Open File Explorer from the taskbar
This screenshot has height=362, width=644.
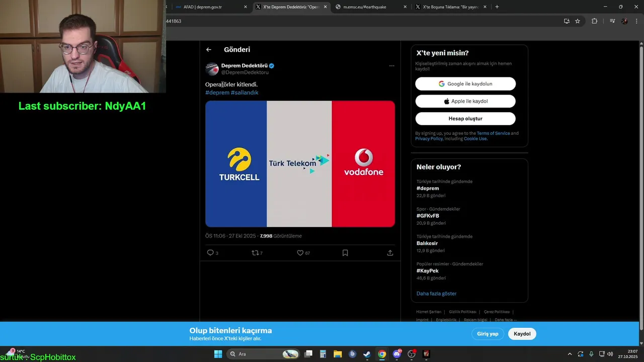338,354
